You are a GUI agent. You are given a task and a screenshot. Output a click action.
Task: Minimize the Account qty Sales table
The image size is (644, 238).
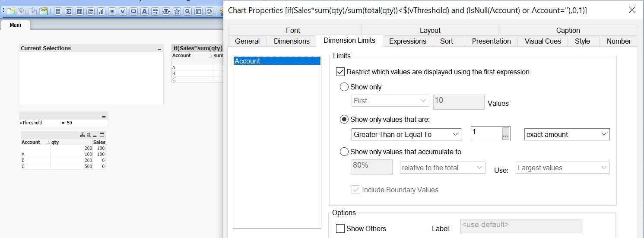96,135
